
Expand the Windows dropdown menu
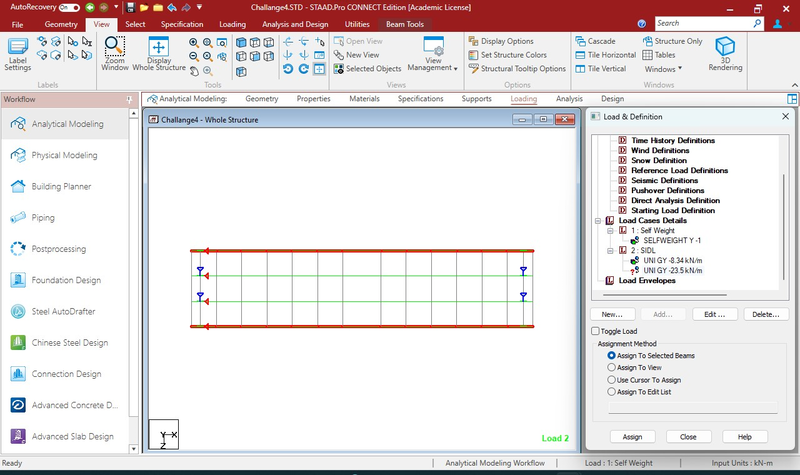coord(663,69)
